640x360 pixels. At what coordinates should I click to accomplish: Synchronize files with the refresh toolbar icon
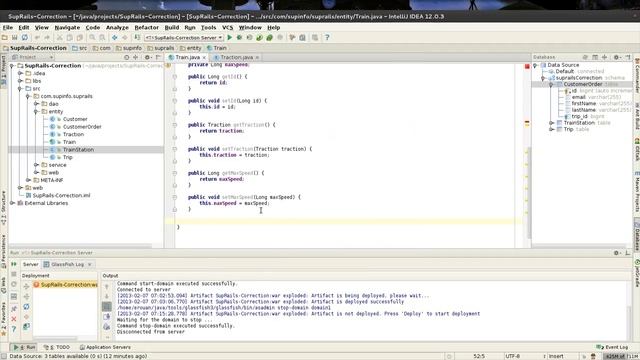coord(24,38)
